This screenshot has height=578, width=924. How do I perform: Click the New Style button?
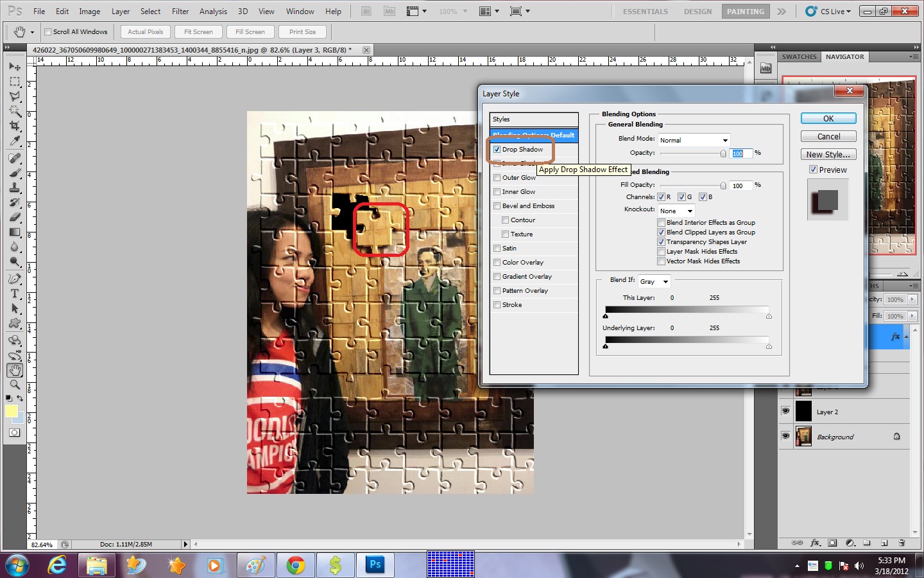[x=828, y=154]
